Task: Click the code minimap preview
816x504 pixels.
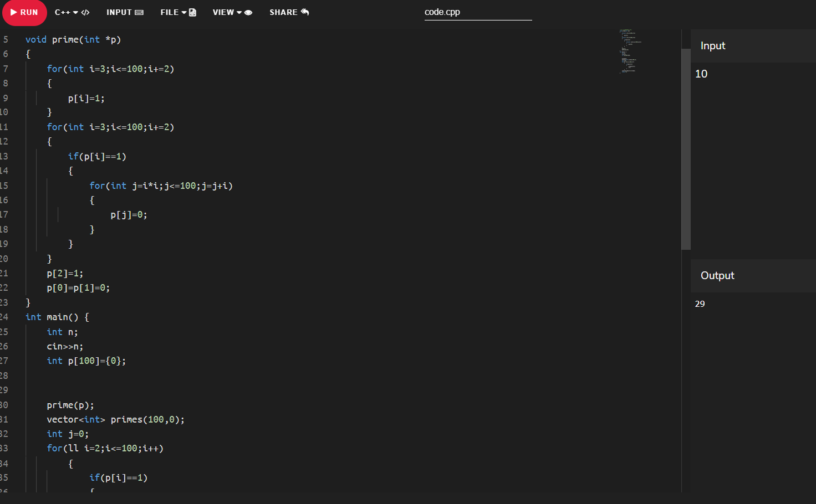Action: coord(629,52)
